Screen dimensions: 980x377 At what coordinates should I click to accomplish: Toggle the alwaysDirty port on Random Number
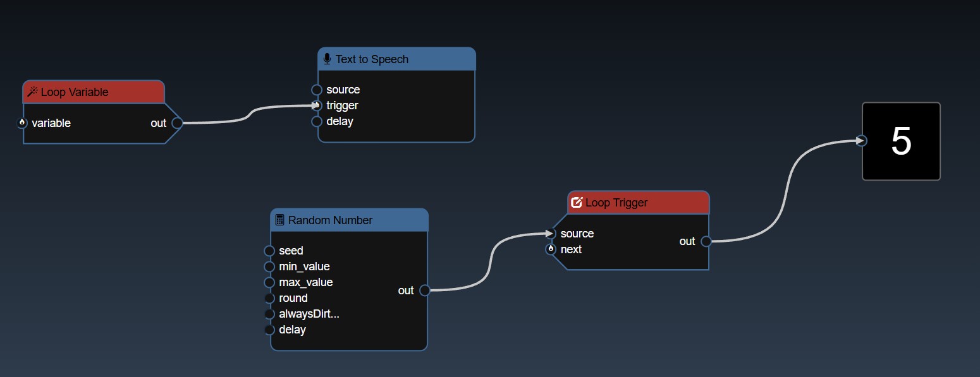tap(269, 314)
